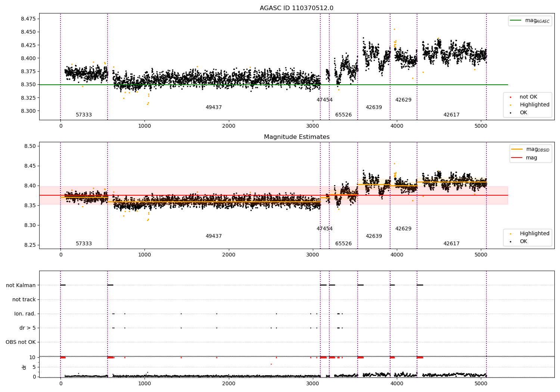Click OBSID label 42629 in Magnitude Estimates plot
560x392 pixels.
[403, 229]
